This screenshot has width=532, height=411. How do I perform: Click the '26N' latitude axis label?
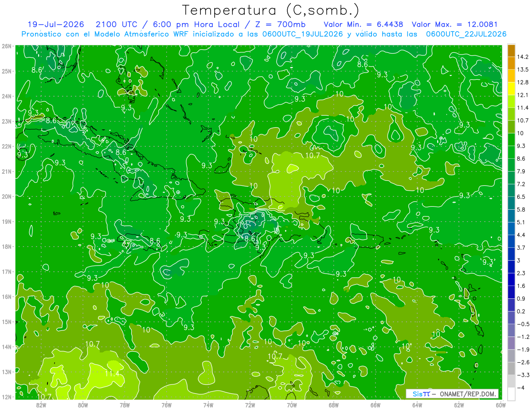tap(6, 46)
